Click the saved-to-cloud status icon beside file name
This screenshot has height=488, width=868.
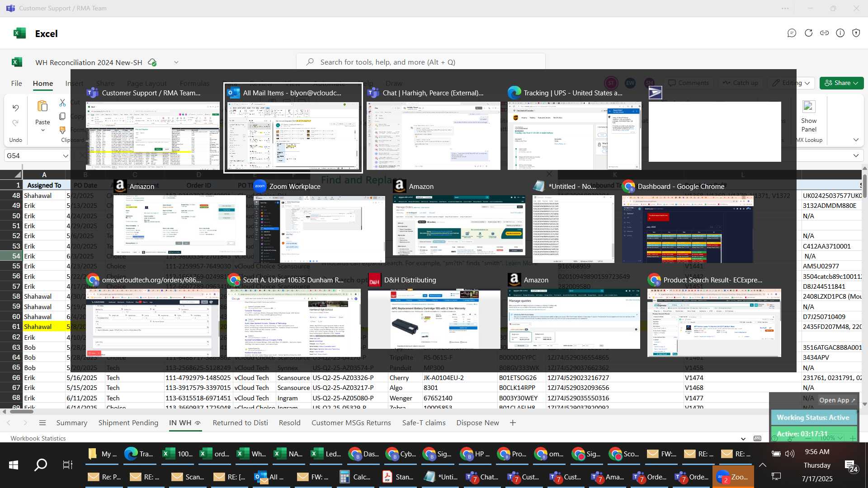[152, 62]
